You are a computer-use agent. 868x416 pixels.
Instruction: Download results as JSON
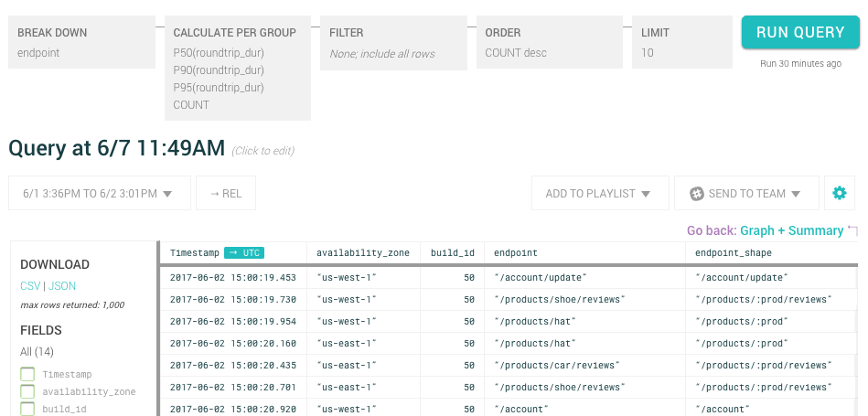click(x=62, y=286)
